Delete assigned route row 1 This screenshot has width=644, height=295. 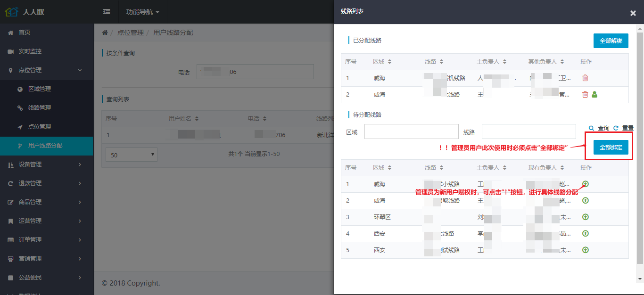(585, 78)
